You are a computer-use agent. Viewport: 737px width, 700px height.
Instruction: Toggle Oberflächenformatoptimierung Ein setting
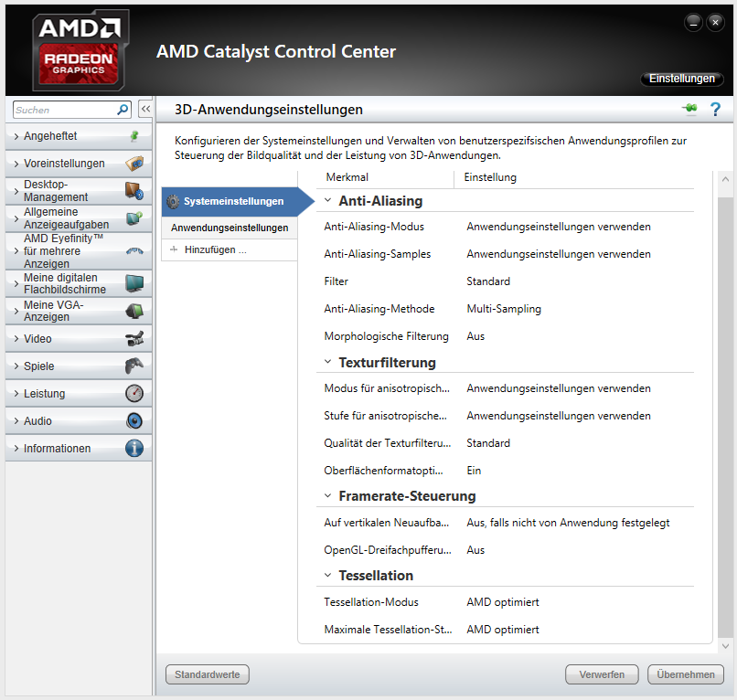click(x=474, y=471)
